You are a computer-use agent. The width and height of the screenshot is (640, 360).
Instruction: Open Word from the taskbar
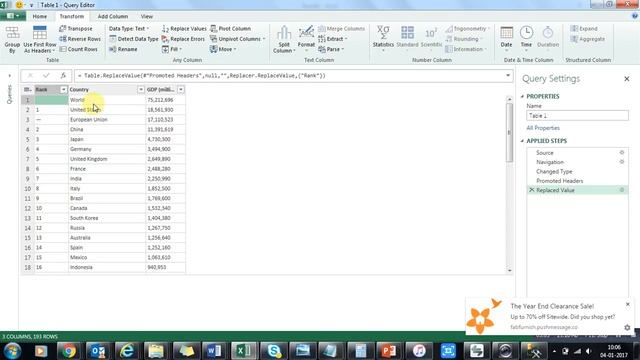click(x=214, y=351)
